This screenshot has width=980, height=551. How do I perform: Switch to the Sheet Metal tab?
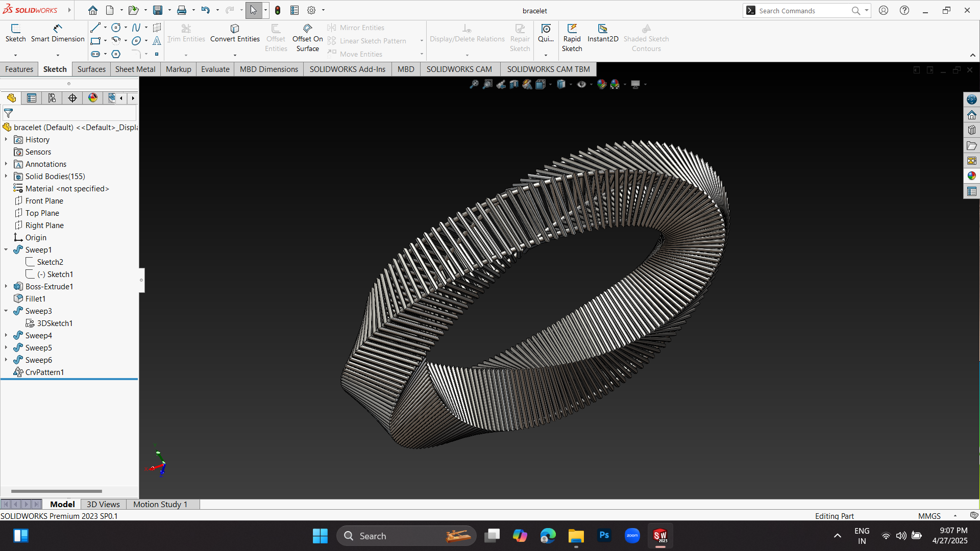(x=135, y=69)
